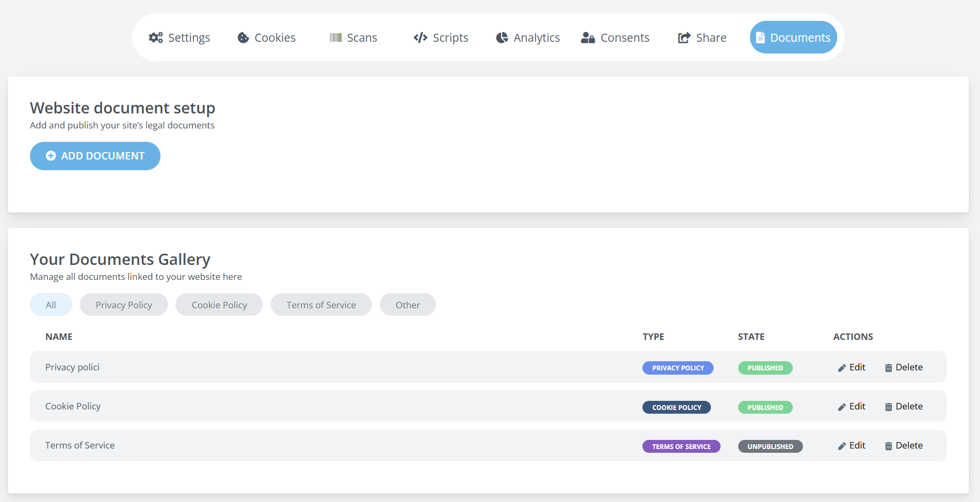Click trash icon in Cookie Policy row
This screenshot has width=980, height=502.
pos(889,407)
